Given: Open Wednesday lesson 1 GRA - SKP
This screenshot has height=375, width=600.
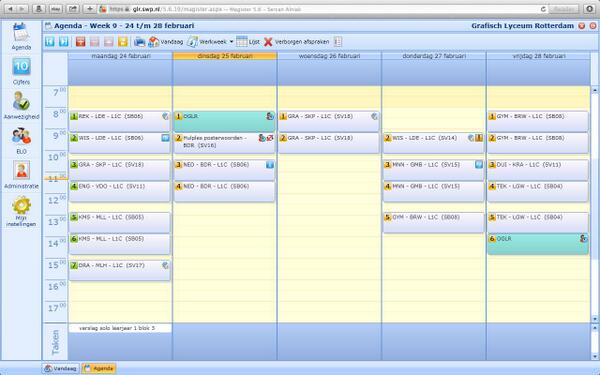Looking at the screenshot, I should 329,121.
